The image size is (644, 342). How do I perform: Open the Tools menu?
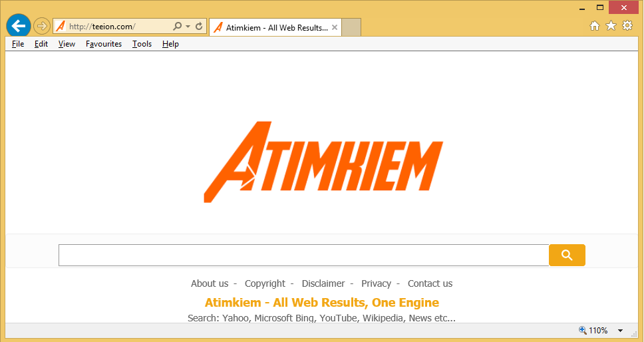click(142, 44)
